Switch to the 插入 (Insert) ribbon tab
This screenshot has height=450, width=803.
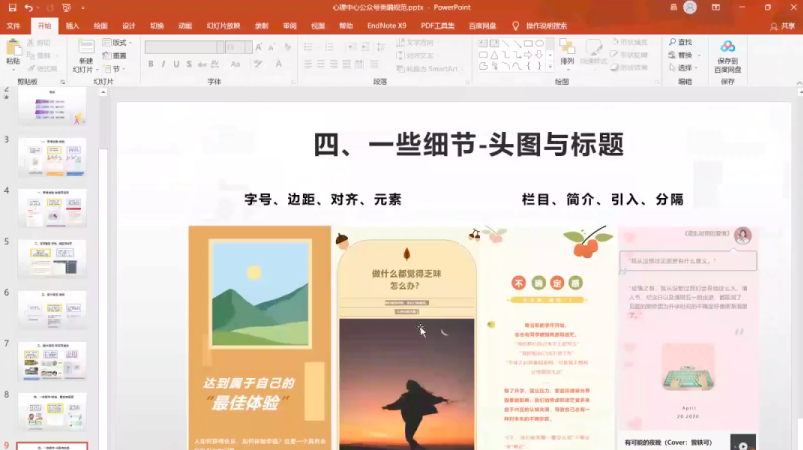(x=72, y=26)
